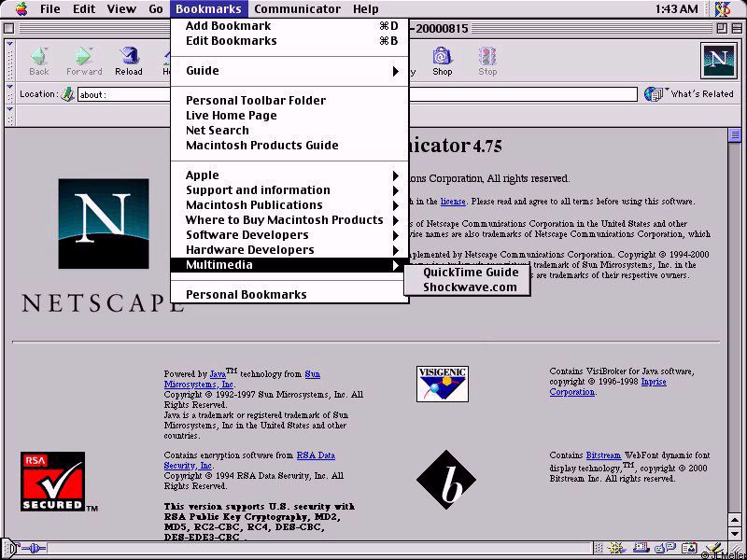Screen dimensions: 747x560
Task: Select Live Home Page bookmark
Action: [x=289, y=115]
